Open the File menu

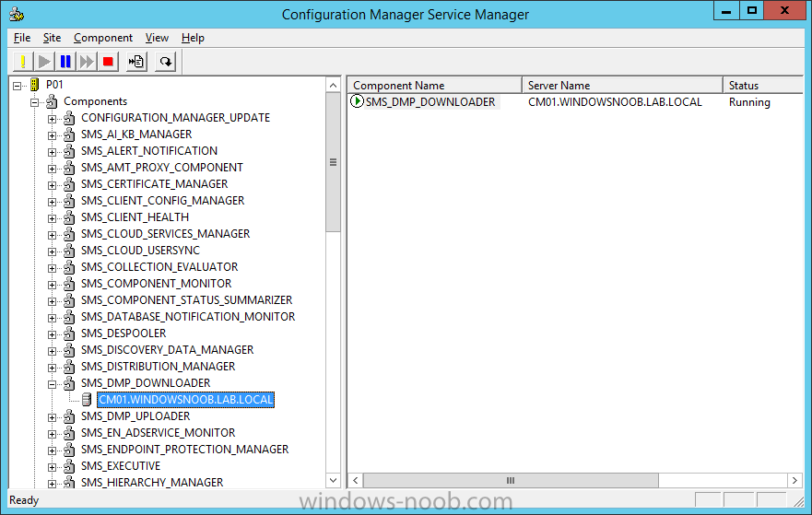click(22, 38)
